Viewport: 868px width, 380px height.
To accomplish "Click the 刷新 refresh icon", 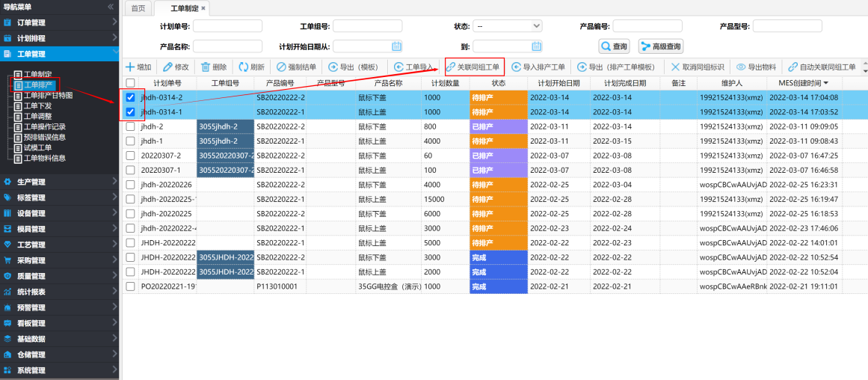I will [x=244, y=67].
